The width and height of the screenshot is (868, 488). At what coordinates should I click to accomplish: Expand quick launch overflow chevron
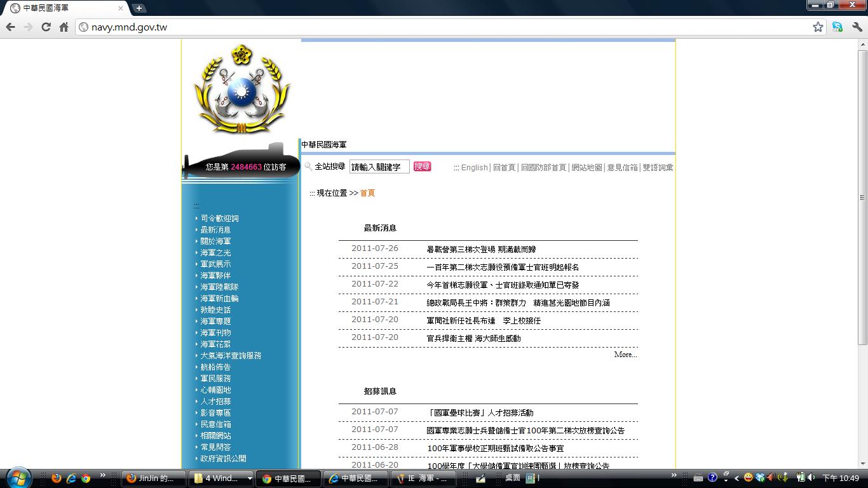pyautogui.click(x=102, y=475)
